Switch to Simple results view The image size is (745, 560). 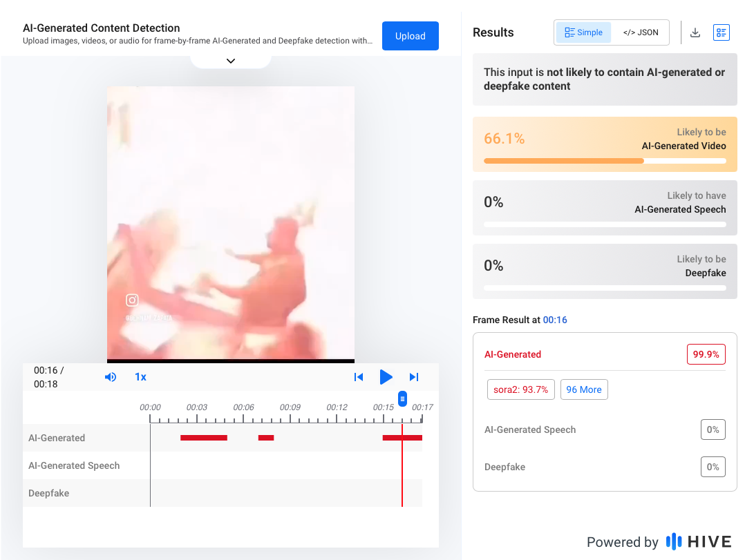coord(584,32)
